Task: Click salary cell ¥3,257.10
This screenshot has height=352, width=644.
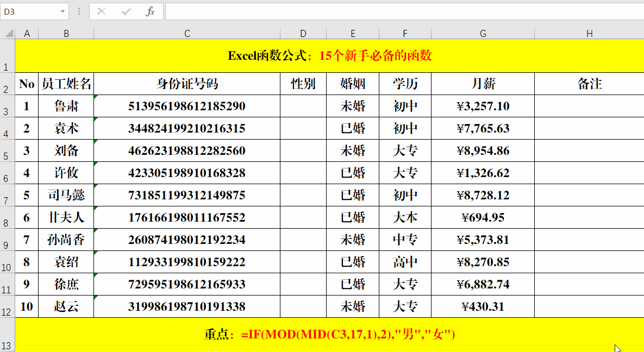Action: click(483, 106)
